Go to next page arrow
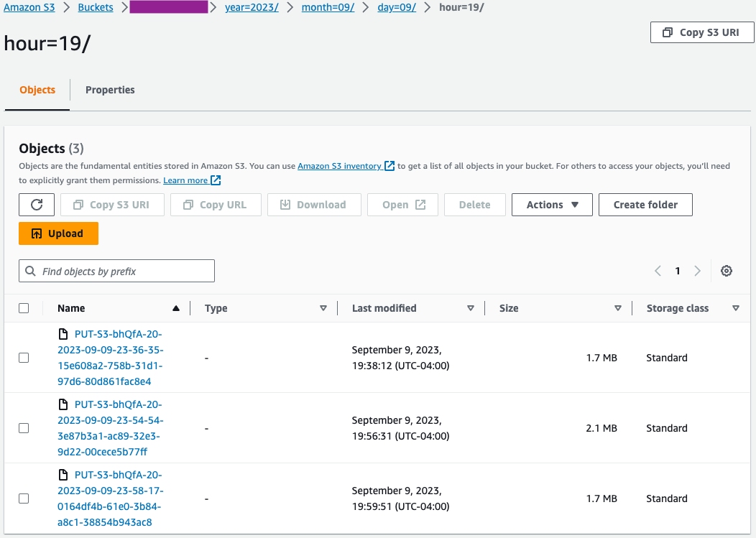Screen dimensions: 756x538 click(697, 271)
